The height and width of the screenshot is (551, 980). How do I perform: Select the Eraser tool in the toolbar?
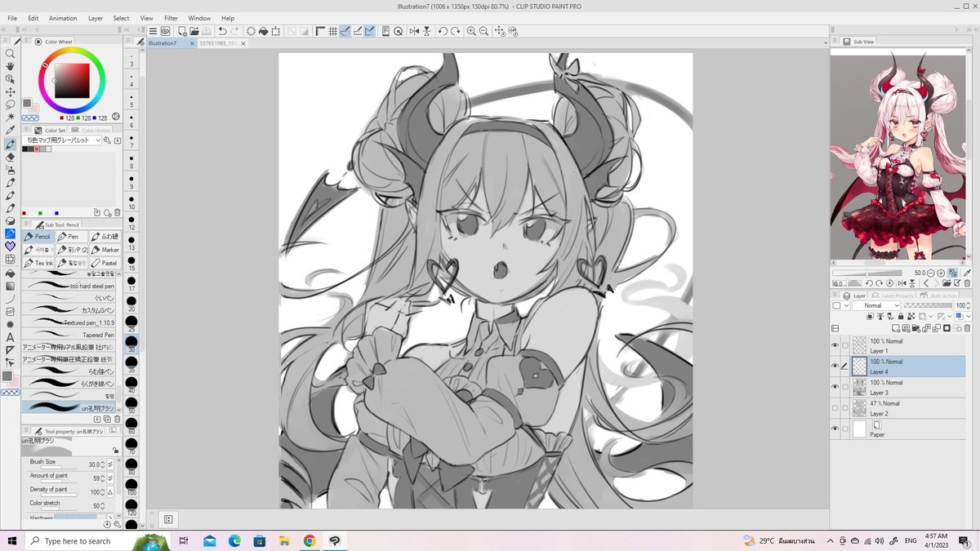pyautogui.click(x=11, y=157)
